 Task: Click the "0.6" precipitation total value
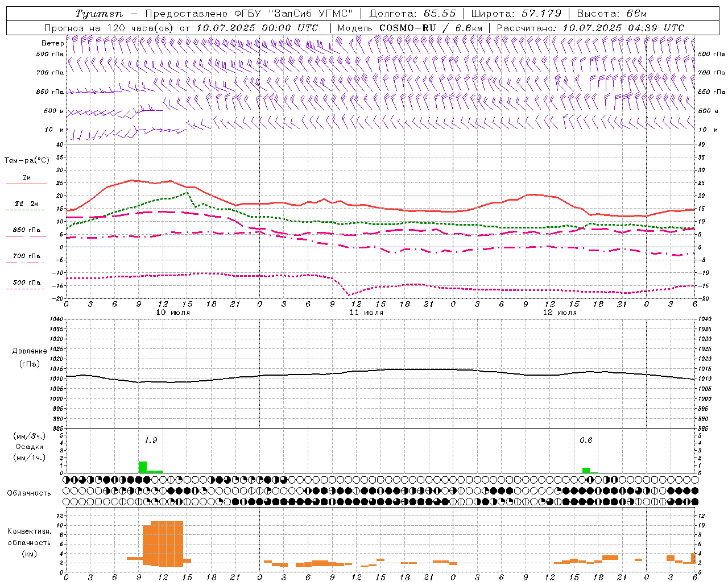pos(586,440)
